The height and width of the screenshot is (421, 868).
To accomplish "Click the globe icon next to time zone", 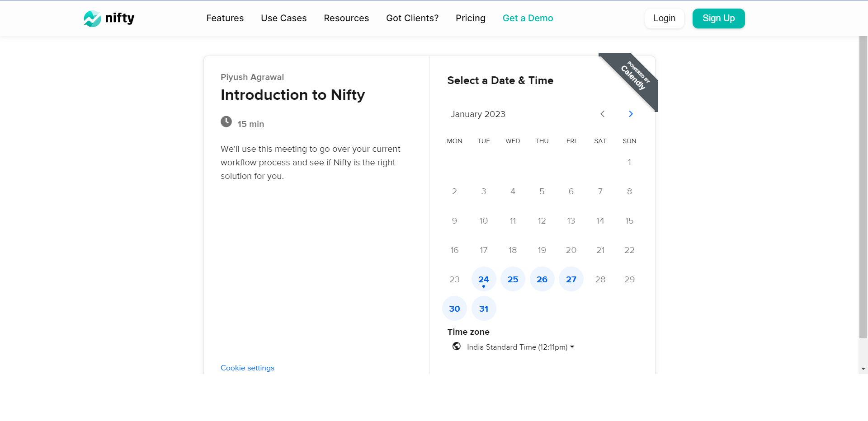I will point(456,346).
